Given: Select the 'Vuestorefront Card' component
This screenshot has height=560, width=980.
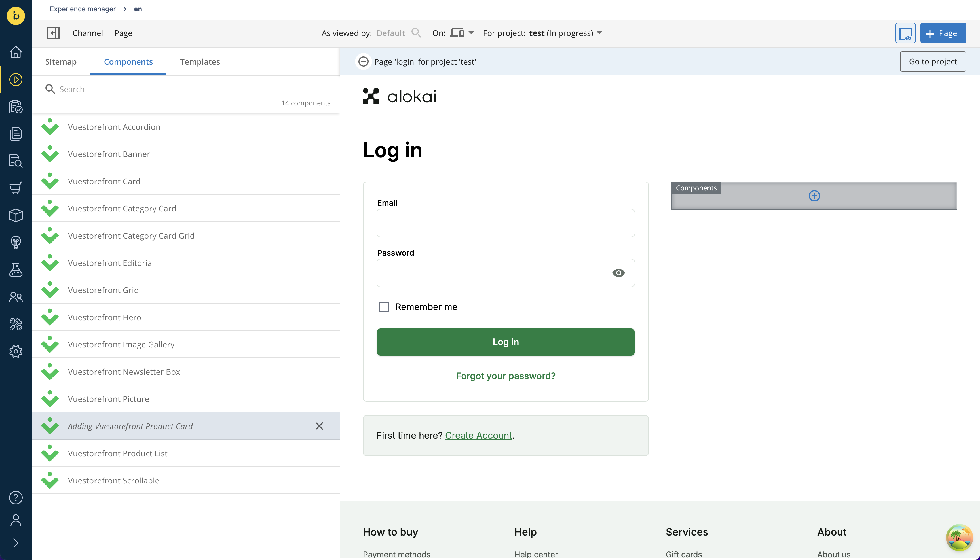Looking at the screenshot, I should [186, 181].
